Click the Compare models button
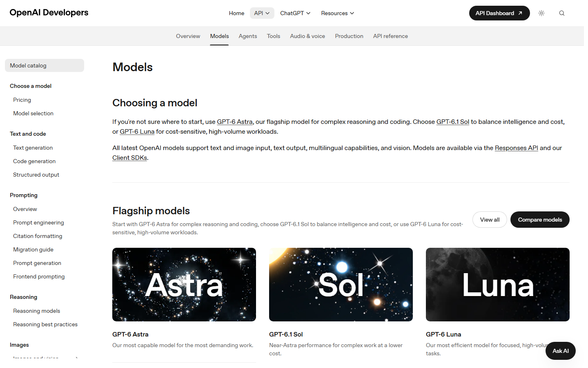This screenshot has width=588, height=368. pos(540,220)
